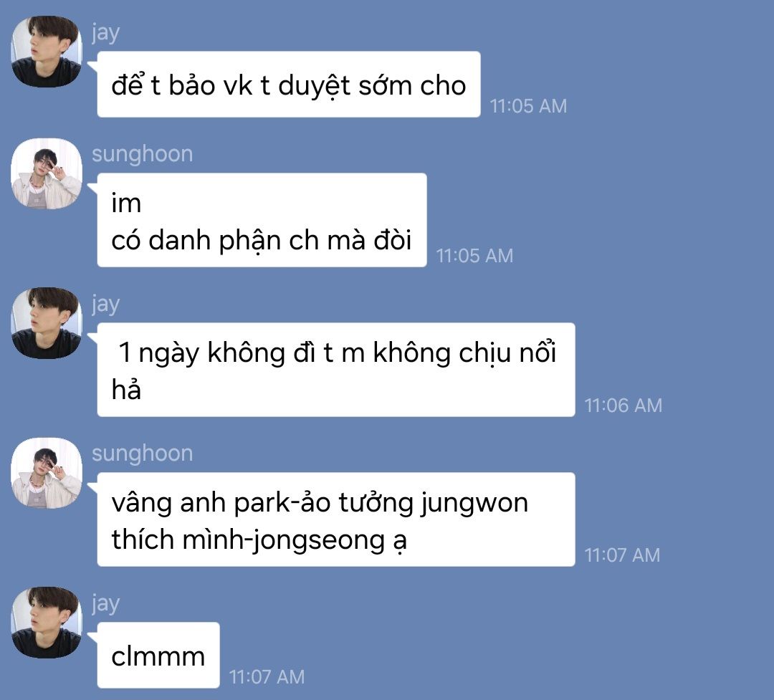This screenshot has height=700, width=774.
Task: Tap the 11:06 AM timestamp
Action: point(623,406)
